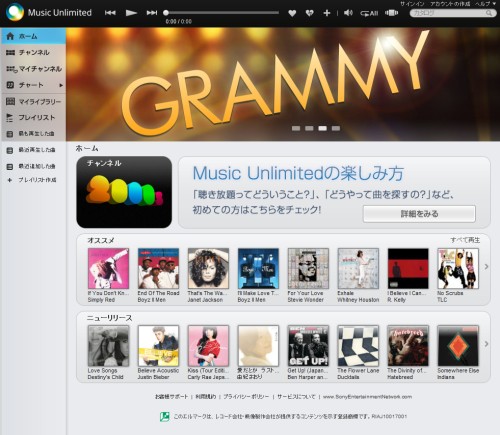The height and width of the screenshot is (435, 500).
Task: Click the broken heart dislike icon
Action: pyautogui.click(x=309, y=13)
